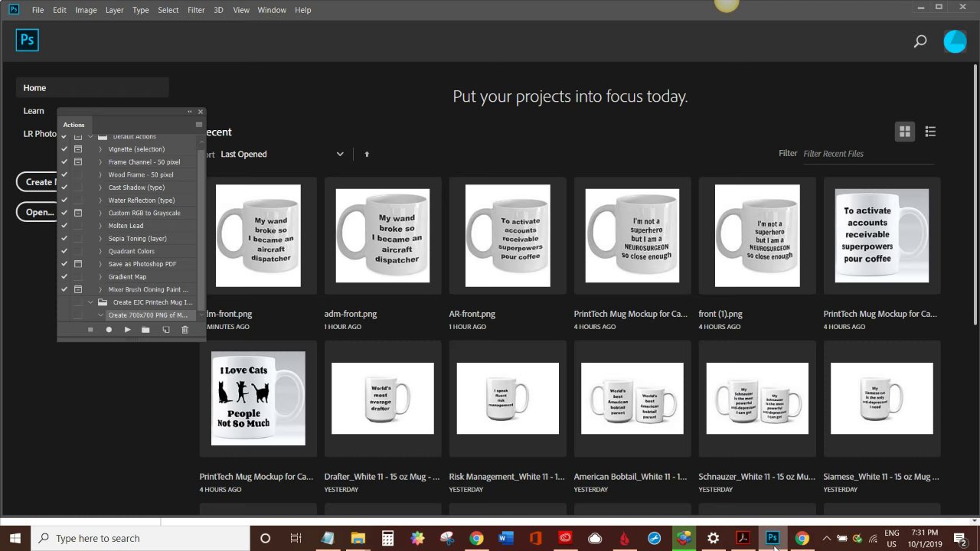Toggle the Vignette (selection) action checkmark
Image resolution: width=980 pixels, height=551 pixels.
tap(64, 149)
